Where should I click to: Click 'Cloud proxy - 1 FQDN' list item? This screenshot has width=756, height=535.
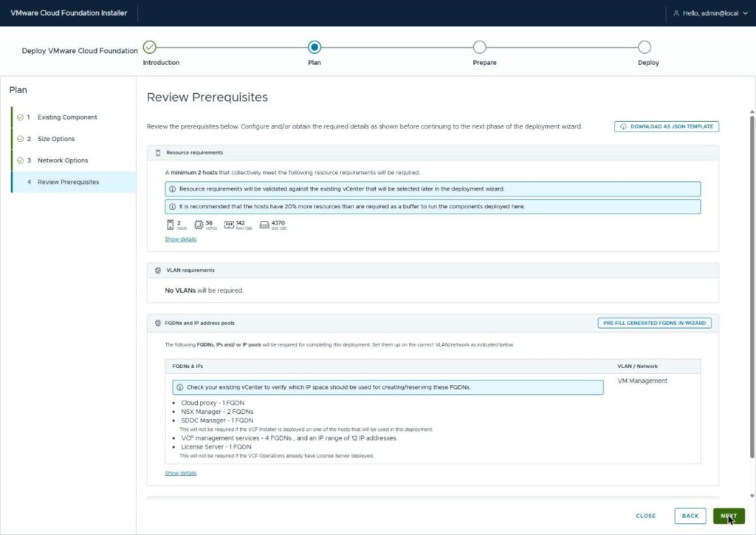point(213,403)
